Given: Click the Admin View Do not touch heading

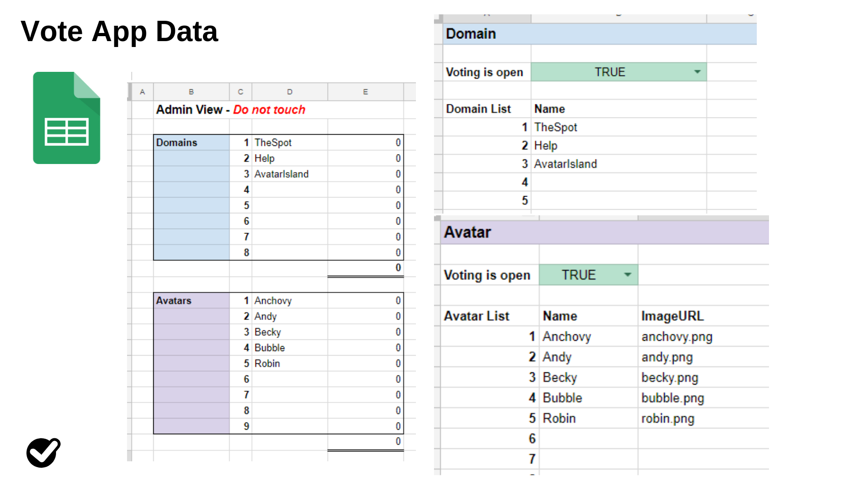Looking at the screenshot, I should (231, 110).
